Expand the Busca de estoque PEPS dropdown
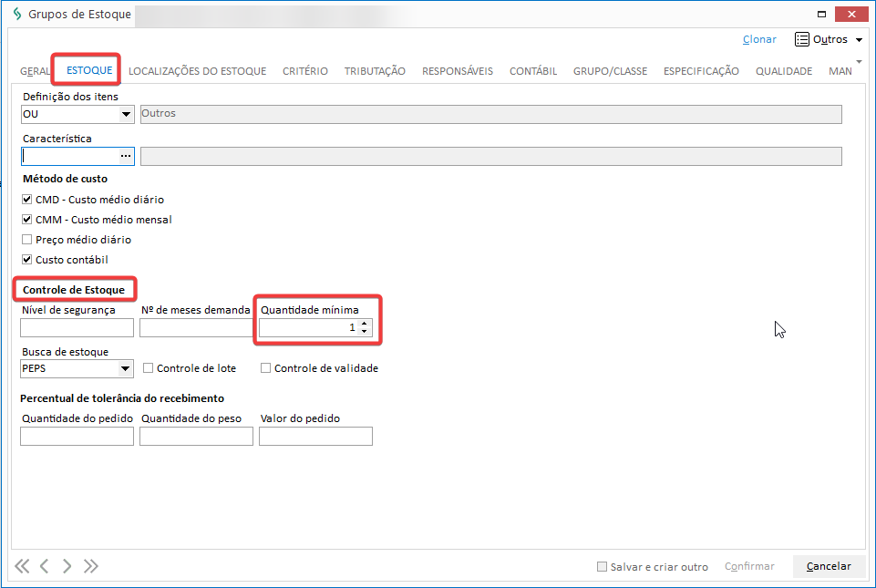 [x=126, y=369]
